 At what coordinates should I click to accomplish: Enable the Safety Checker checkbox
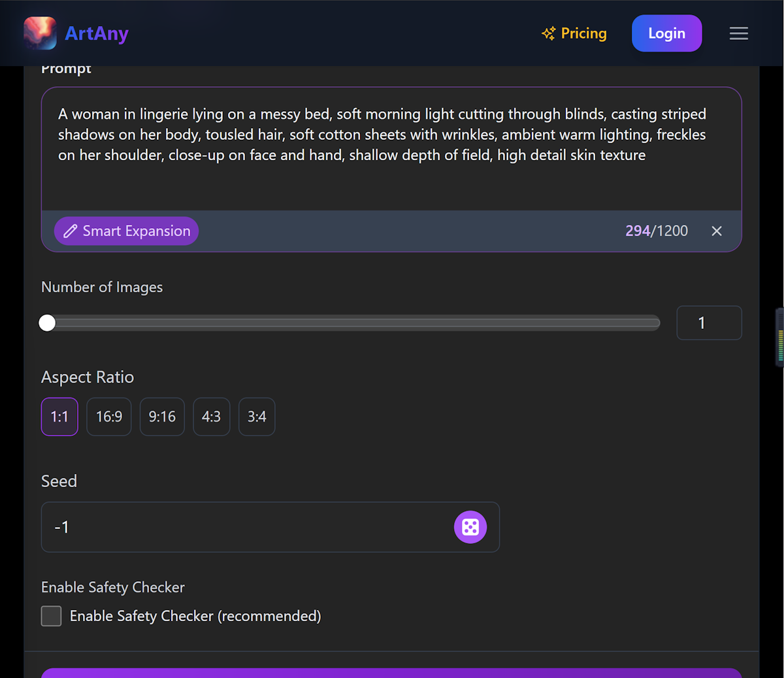click(51, 615)
